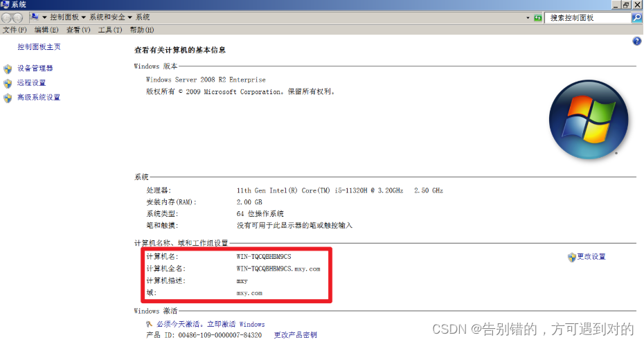This screenshot has width=644, height=342.
Task: Open the 查看(V) menu
Action: (x=78, y=30)
